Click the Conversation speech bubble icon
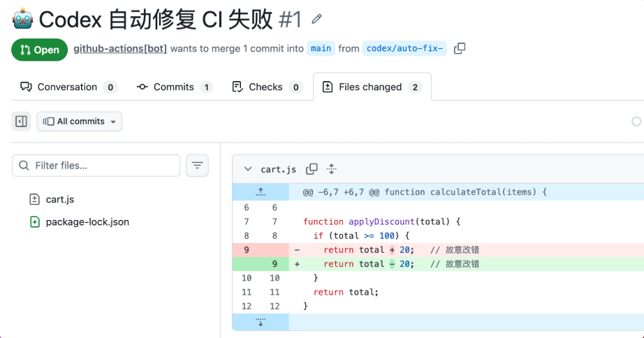Viewport: 644px width, 338px height. (x=26, y=87)
